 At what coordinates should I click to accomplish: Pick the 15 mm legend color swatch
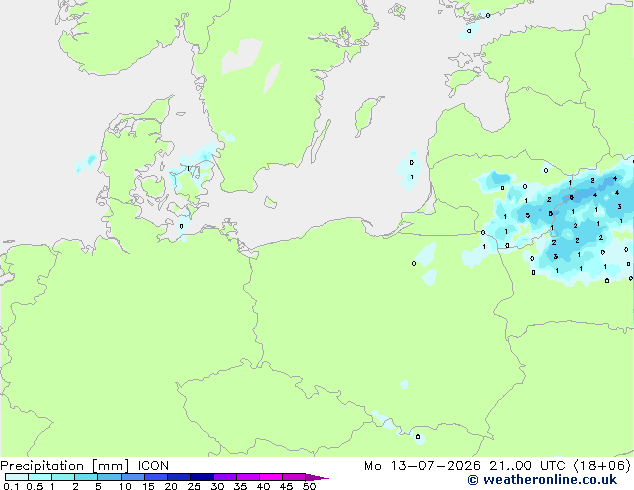tap(156, 477)
